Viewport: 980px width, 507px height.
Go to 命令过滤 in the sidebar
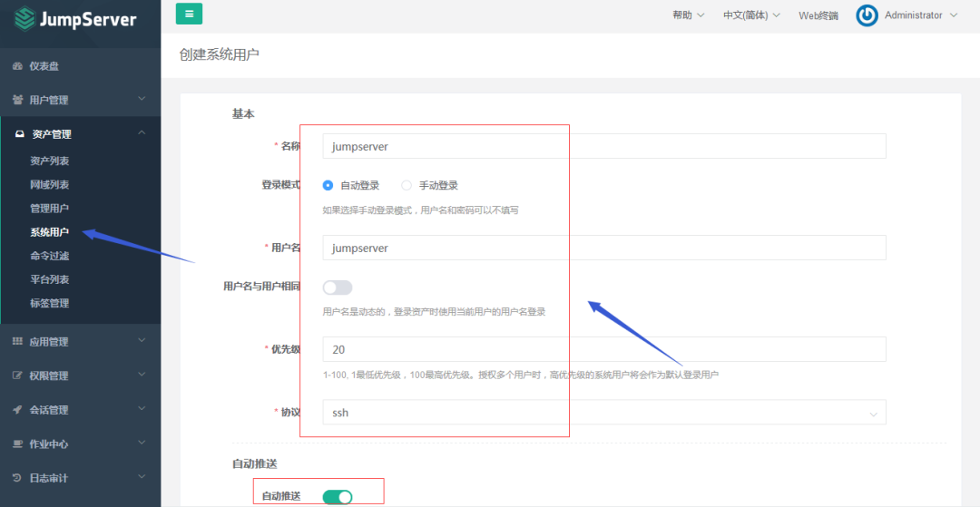coord(49,256)
